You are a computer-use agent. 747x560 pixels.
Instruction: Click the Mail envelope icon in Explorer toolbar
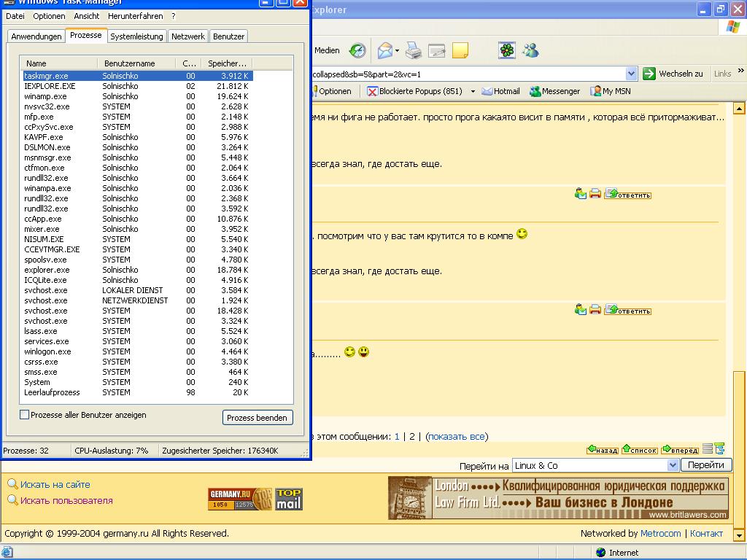pyautogui.click(x=385, y=50)
